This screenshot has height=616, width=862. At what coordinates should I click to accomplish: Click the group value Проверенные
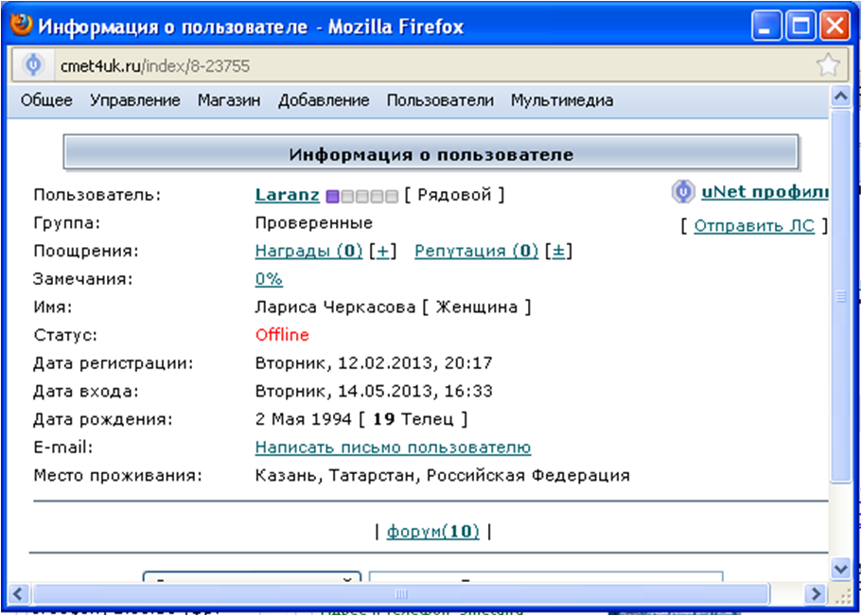point(314,223)
